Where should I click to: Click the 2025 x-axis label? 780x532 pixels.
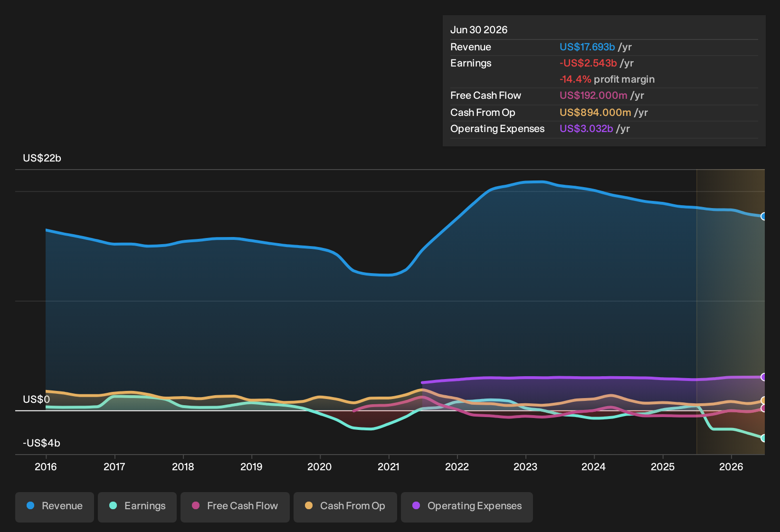663,467
